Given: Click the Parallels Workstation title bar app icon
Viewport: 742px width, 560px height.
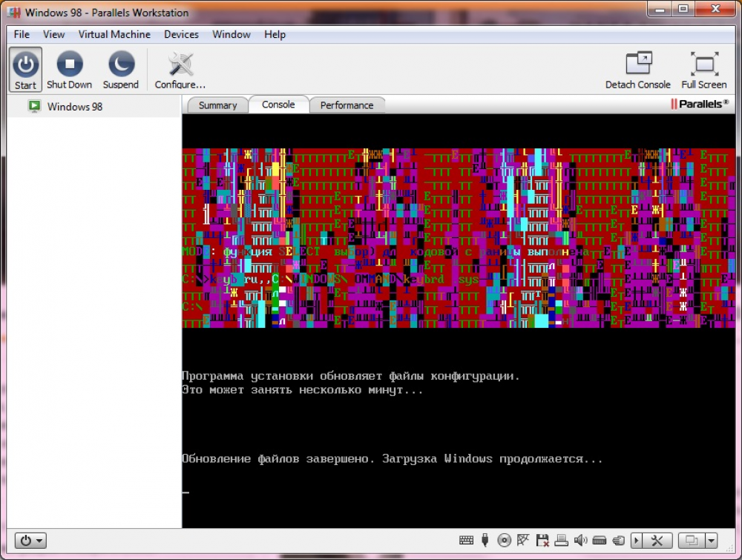Looking at the screenshot, I should [x=15, y=13].
